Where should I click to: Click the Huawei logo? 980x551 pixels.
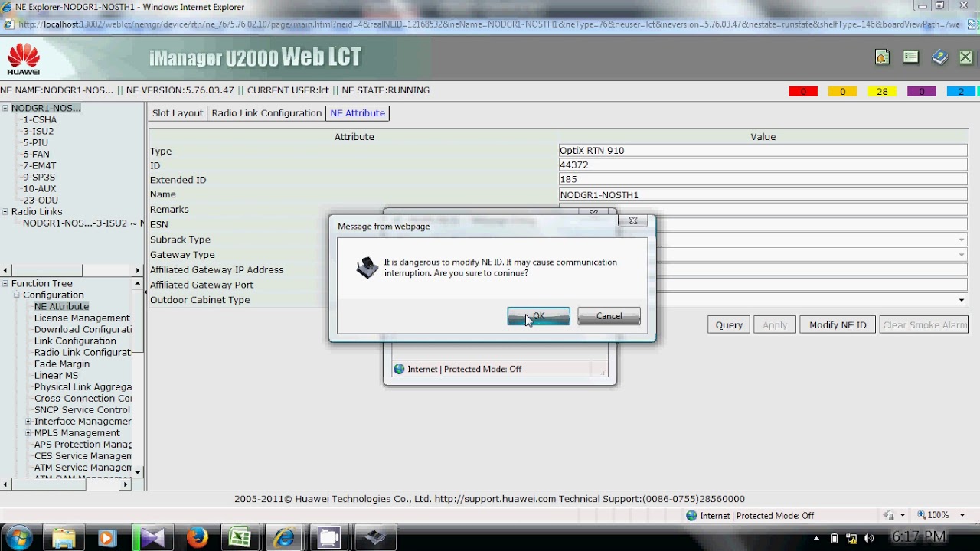point(24,59)
